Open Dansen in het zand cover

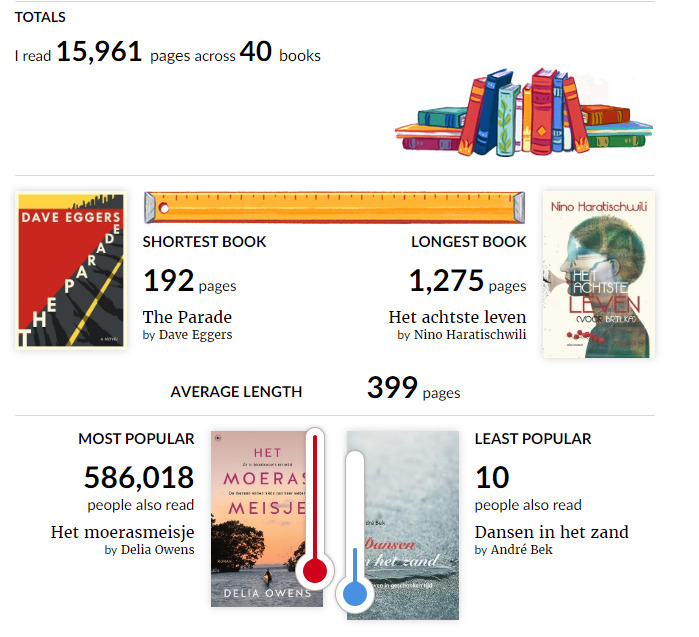click(x=403, y=525)
